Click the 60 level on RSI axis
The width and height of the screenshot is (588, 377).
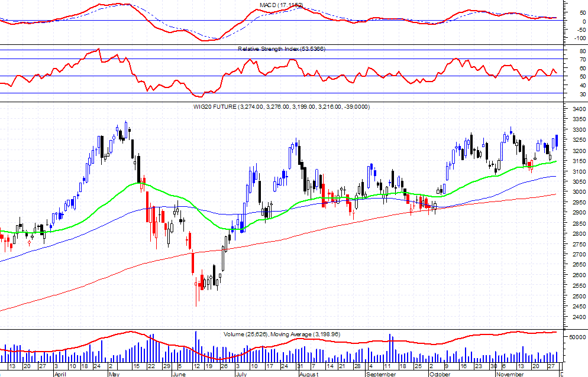[582, 68]
